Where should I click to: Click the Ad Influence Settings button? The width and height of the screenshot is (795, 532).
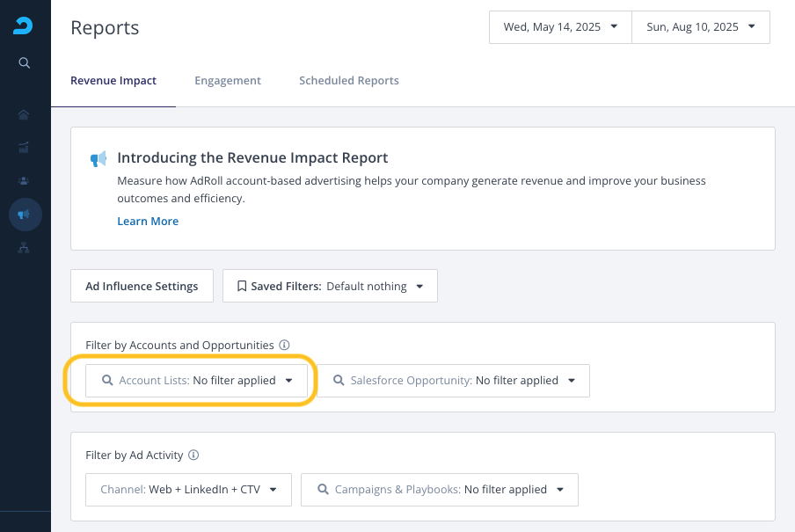point(142,286)
